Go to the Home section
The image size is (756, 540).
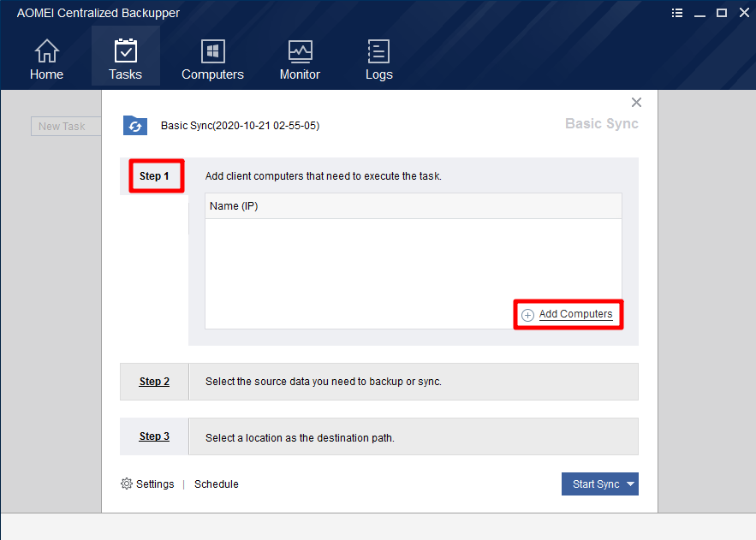[x=47, y=60]
